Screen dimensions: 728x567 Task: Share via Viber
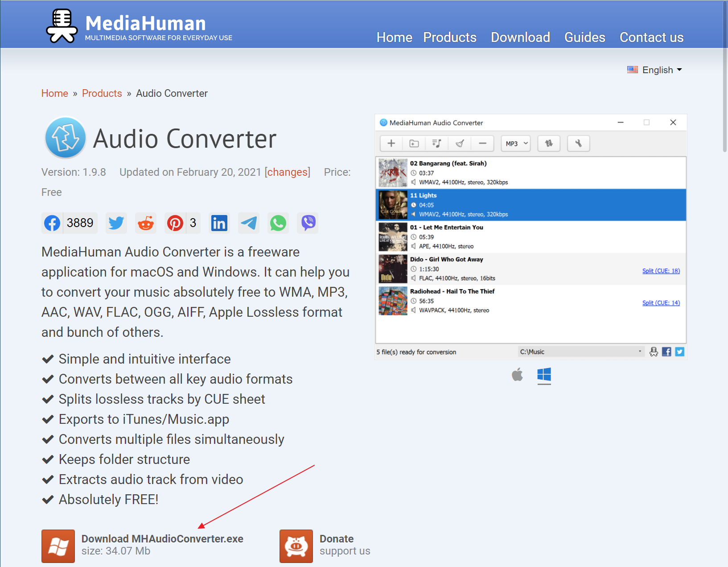[308, 223]
